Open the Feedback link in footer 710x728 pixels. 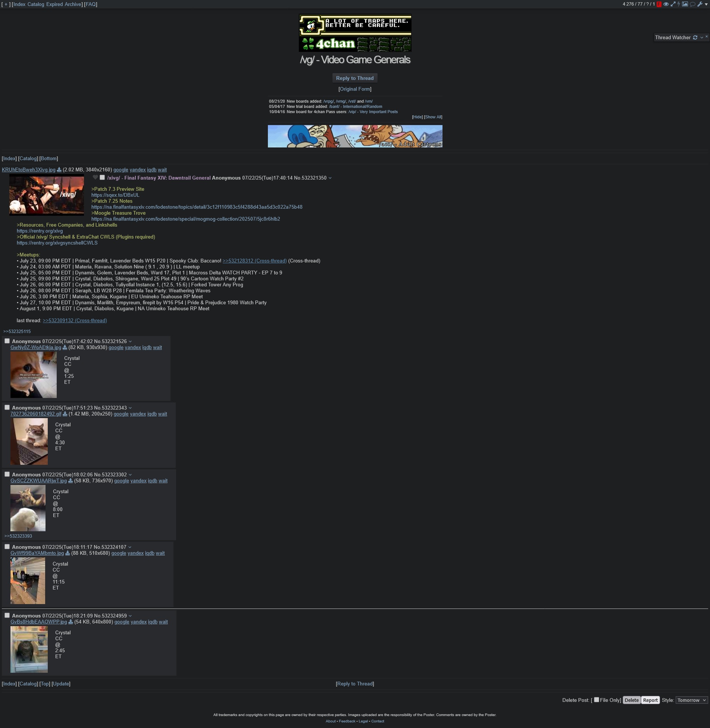coord(347,721)
